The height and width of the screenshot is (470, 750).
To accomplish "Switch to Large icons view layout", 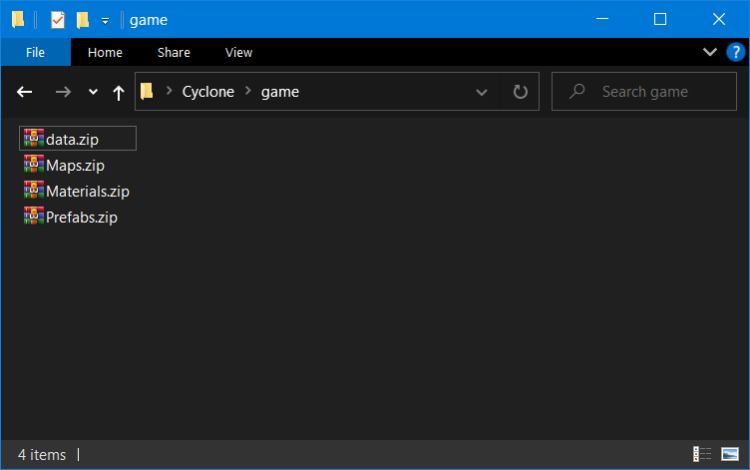I will coord(729,455).
